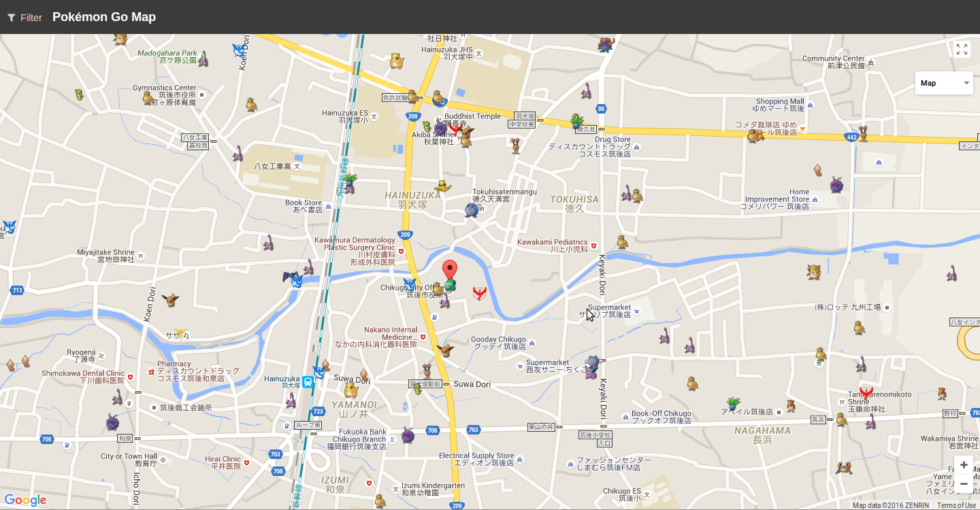The image size is (980, 510).
Task: Select the Pidgey at the map's bottom edge
Action: (380, 501)
